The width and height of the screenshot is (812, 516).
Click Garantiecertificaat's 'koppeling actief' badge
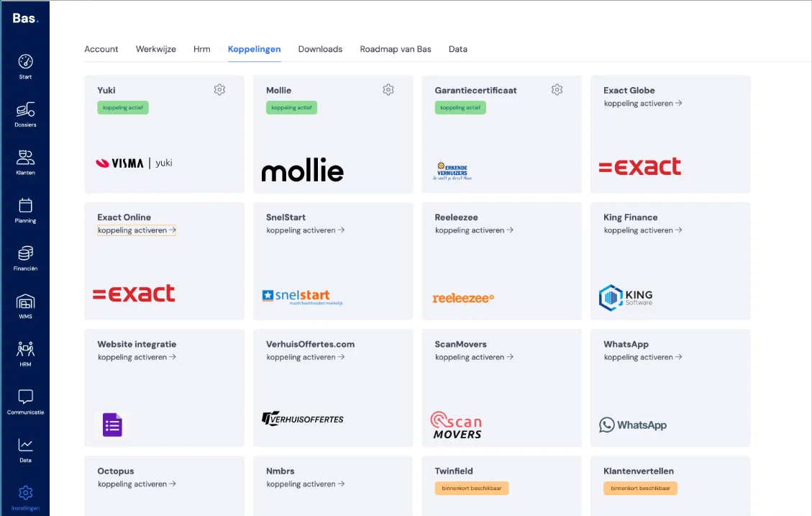(x=460, y=107)
